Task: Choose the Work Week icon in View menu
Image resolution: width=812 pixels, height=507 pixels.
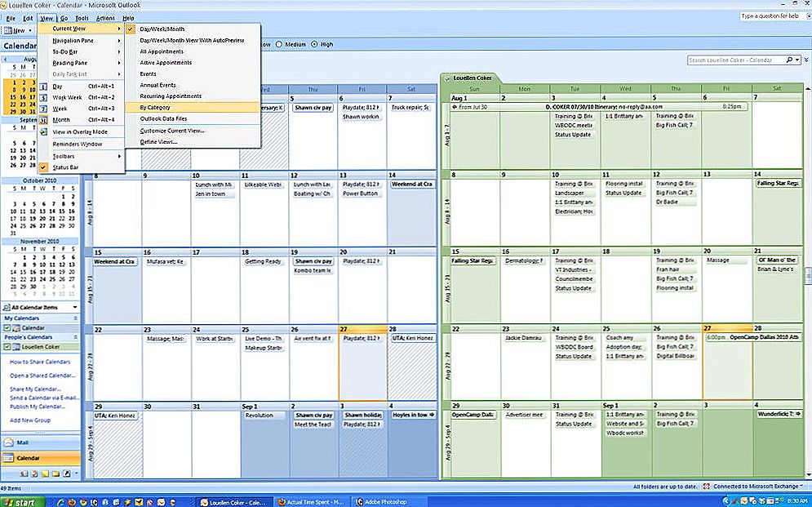Action: (x=43, y=97)
